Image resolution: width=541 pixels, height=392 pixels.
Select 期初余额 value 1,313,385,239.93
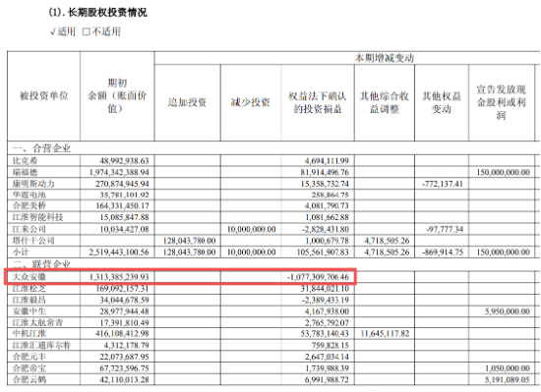click(x=119, y=277)
